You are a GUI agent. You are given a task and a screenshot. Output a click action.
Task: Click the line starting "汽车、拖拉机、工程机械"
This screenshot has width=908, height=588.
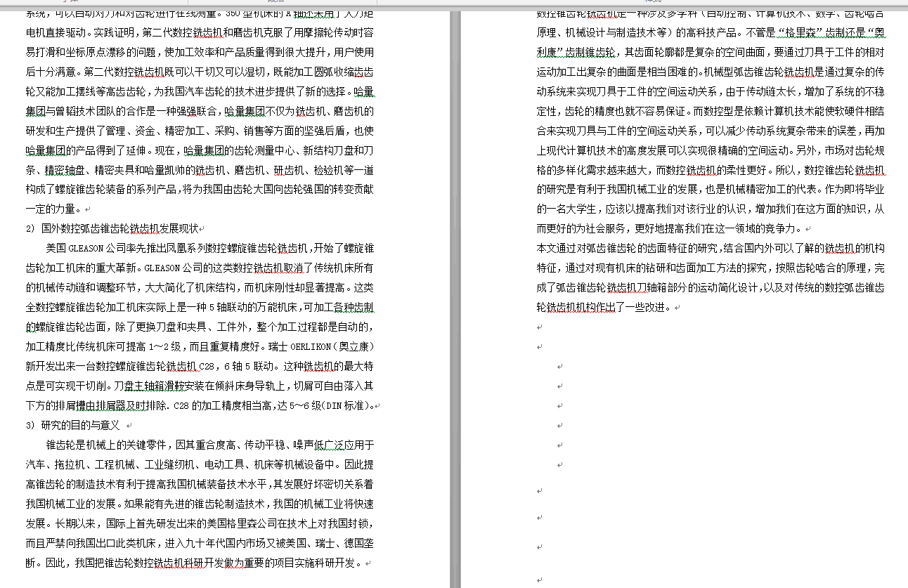(200, 464)
